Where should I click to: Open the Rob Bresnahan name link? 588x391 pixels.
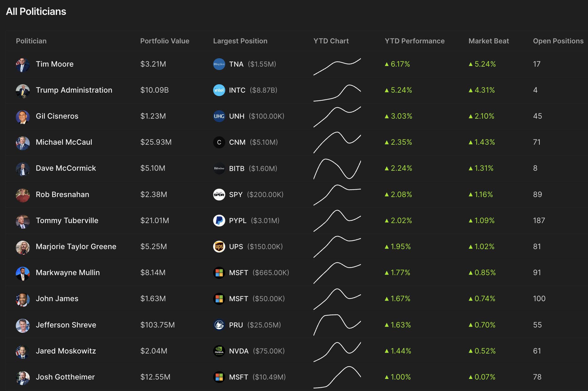point(63,195)
